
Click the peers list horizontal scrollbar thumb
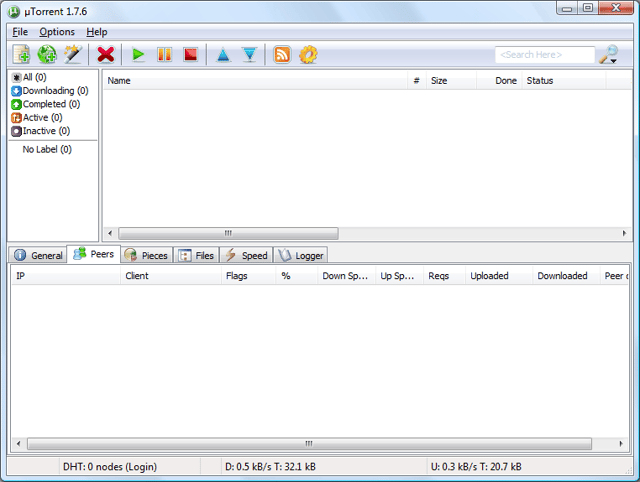pyautogui.click(x=309, y=444)
